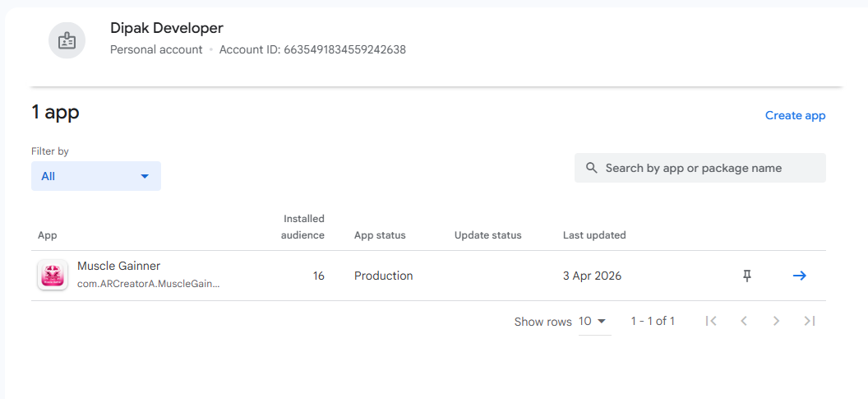Click the Filter by dropdown arrow
Viewport: 868px width, 399px height.
pos(145,176)
